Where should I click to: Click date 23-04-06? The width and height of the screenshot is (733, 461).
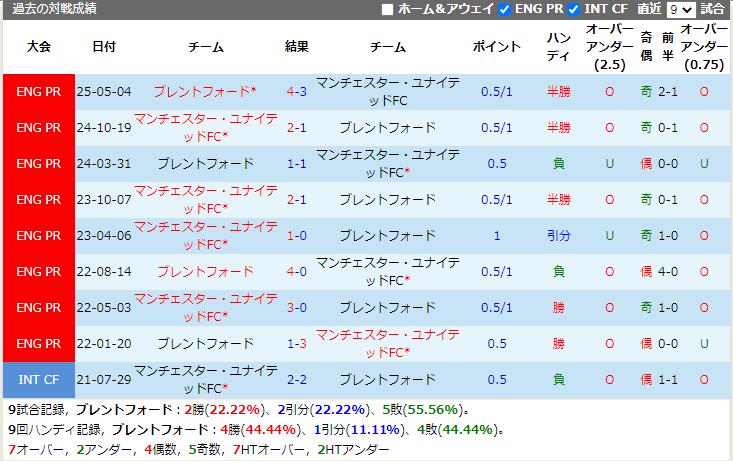104,236
